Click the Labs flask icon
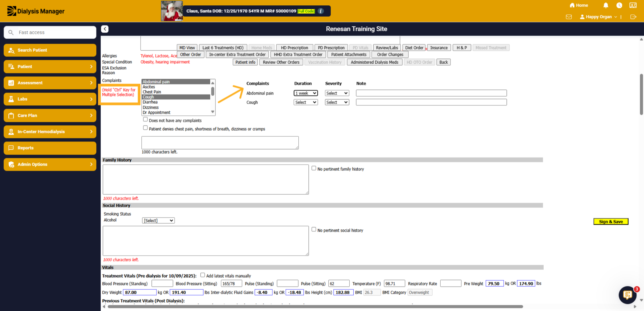This screenshot has width=644, height=311. click(x=11, y=99)
